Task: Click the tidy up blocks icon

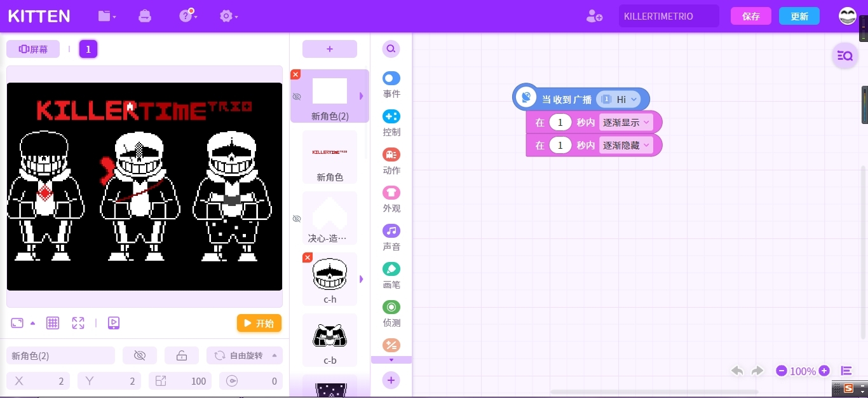Action: tap(846, 371)
